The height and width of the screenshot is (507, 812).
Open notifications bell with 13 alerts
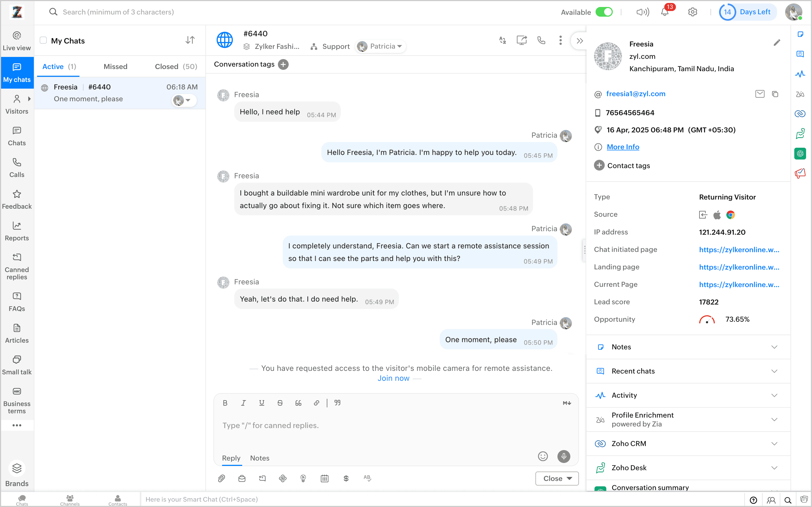(x=665, y=12)
